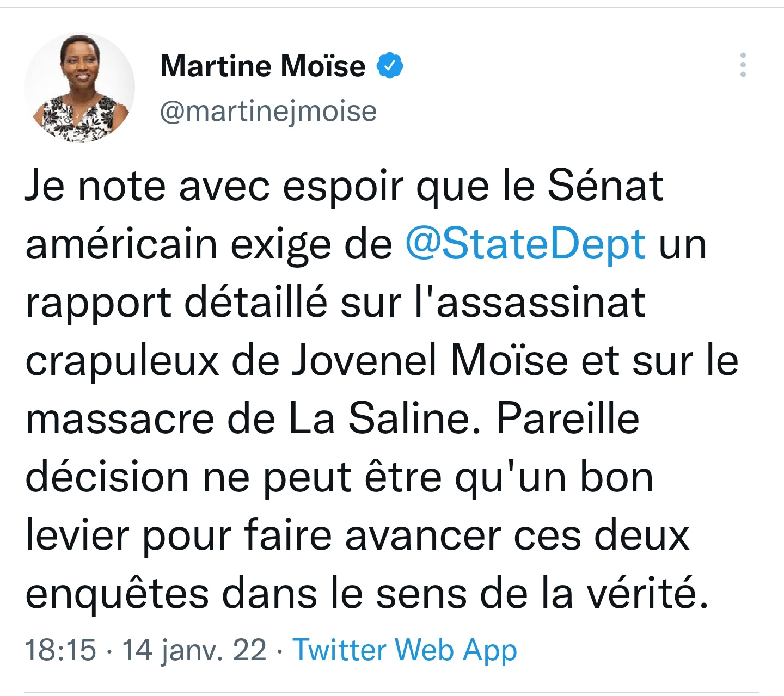
Task: Click the Martine Moïse display name
Action: click(263, 66)
